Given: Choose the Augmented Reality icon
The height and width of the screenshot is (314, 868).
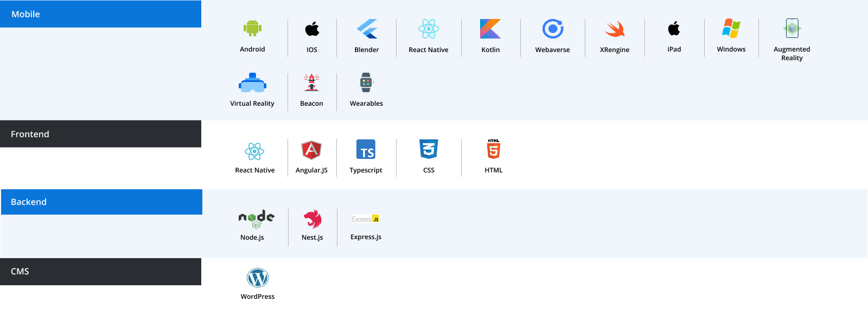Looking at the screenshot, I should click(x=792, y=28).
